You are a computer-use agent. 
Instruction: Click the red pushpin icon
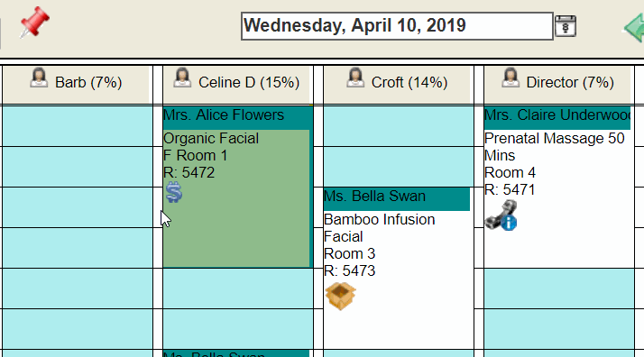tap(34, 23)
